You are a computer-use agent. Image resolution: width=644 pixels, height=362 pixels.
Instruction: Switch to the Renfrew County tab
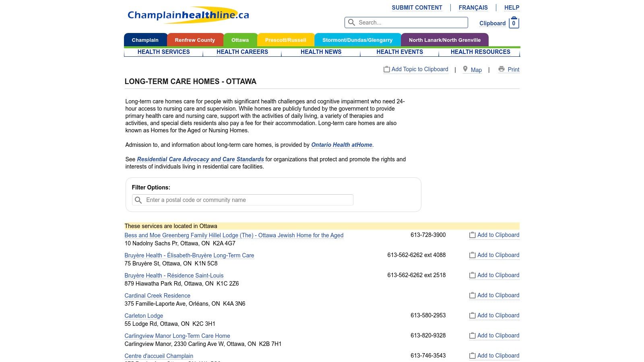pos(195,40)
